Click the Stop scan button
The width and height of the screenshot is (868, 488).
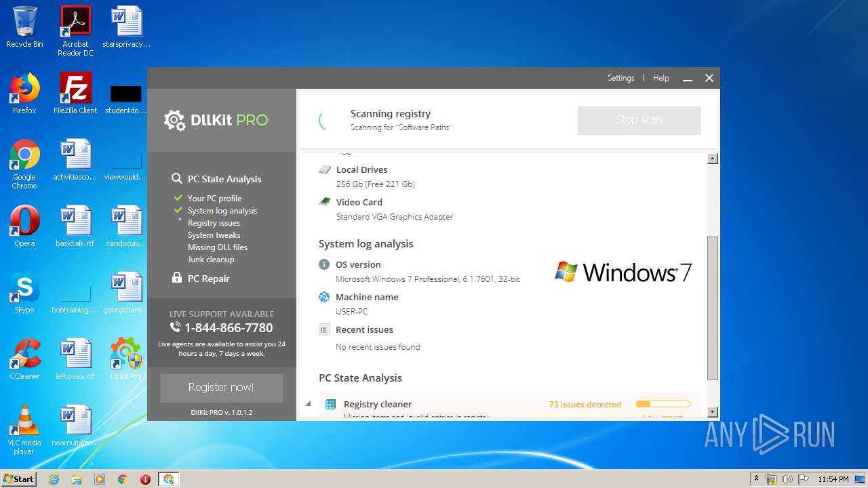click(x=639, y=120)
